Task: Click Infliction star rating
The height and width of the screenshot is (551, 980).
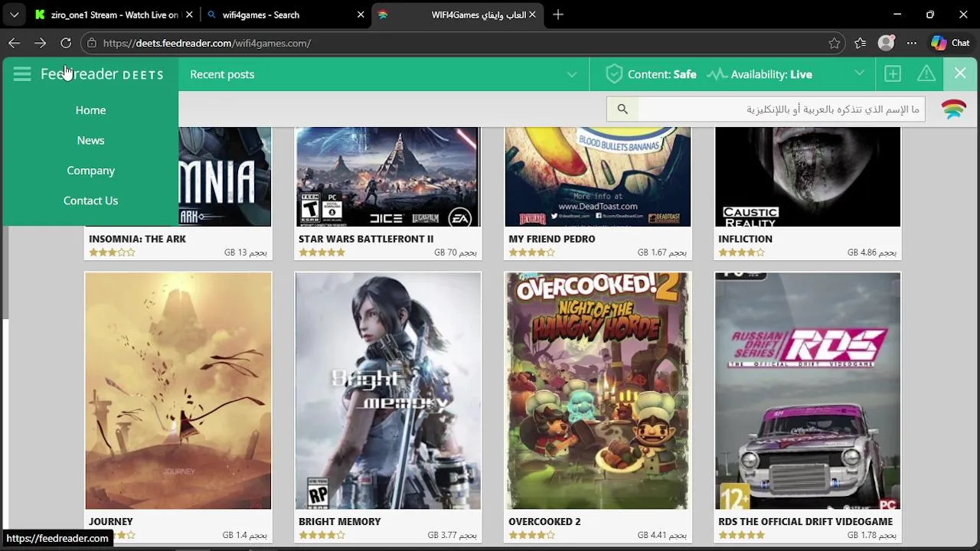Action: point(741,253)
